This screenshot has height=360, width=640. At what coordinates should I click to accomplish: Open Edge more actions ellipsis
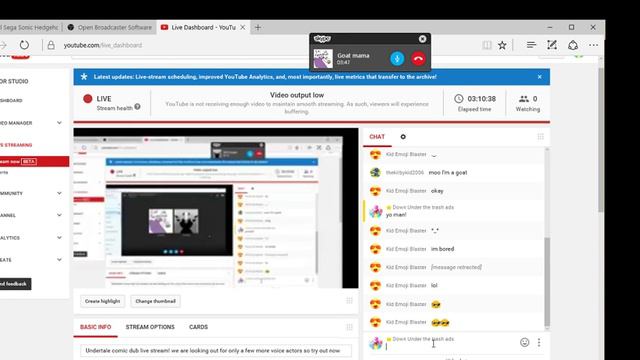593,45
